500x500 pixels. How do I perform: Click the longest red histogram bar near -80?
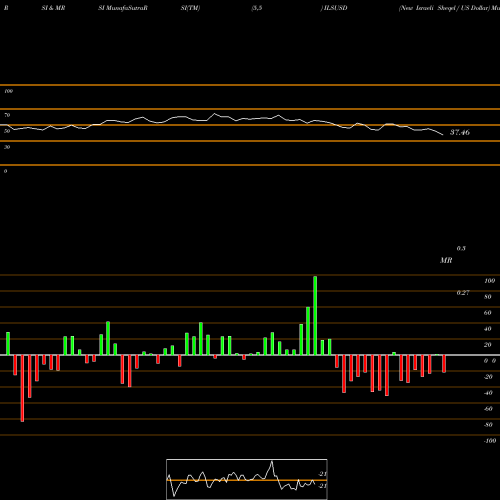click(22, 388)
